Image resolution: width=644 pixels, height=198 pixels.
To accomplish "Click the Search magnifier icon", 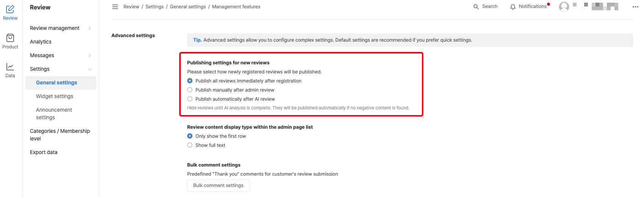I will 476,7.
